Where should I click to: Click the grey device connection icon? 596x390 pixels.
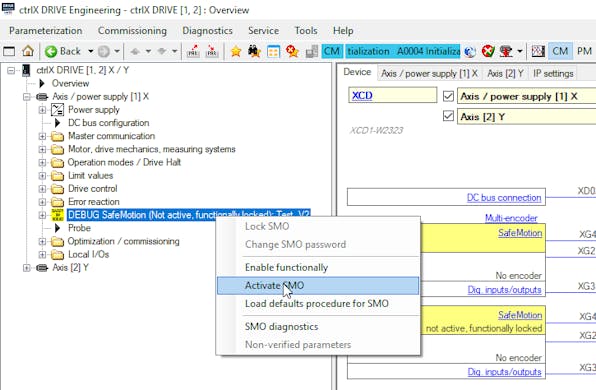point(312,51)
